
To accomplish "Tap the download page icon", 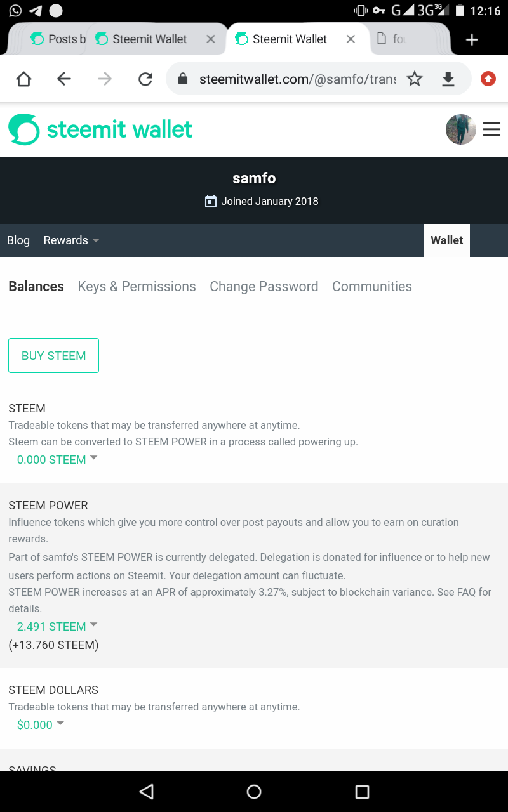I will 448,79.
